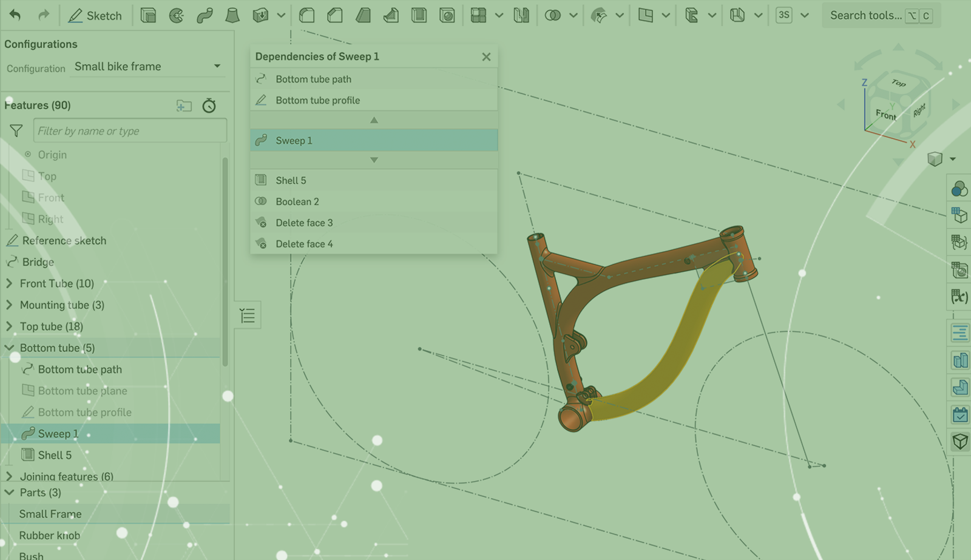
Task: Select the Hole tool
Action: click(447, 16)
